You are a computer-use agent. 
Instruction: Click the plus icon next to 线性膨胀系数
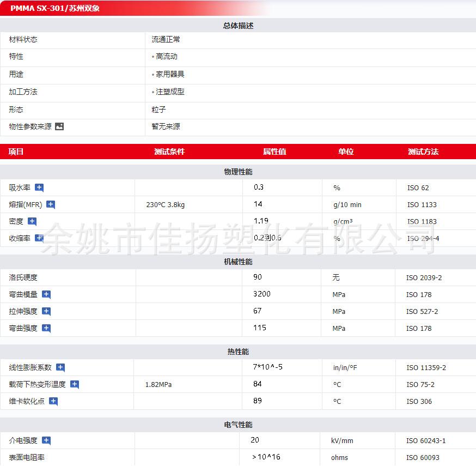coord(60,367)
